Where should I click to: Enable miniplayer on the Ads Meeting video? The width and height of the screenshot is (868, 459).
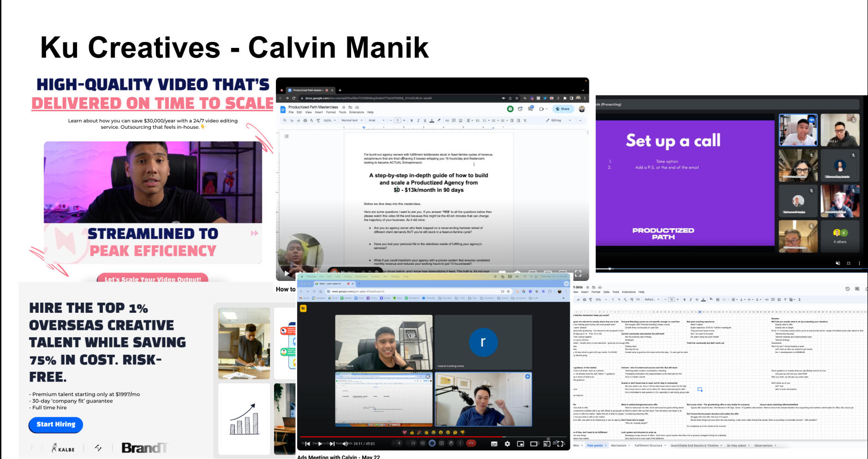tap(521, 444)
